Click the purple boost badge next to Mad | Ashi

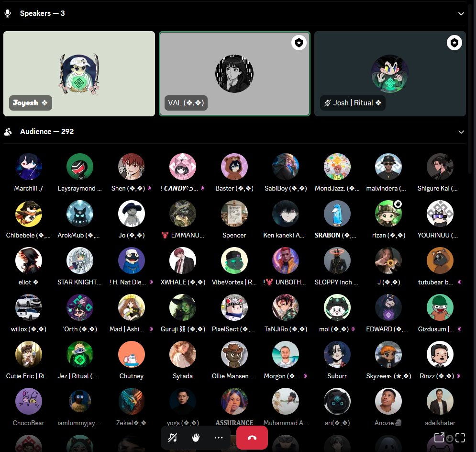[x=151, y=329]
